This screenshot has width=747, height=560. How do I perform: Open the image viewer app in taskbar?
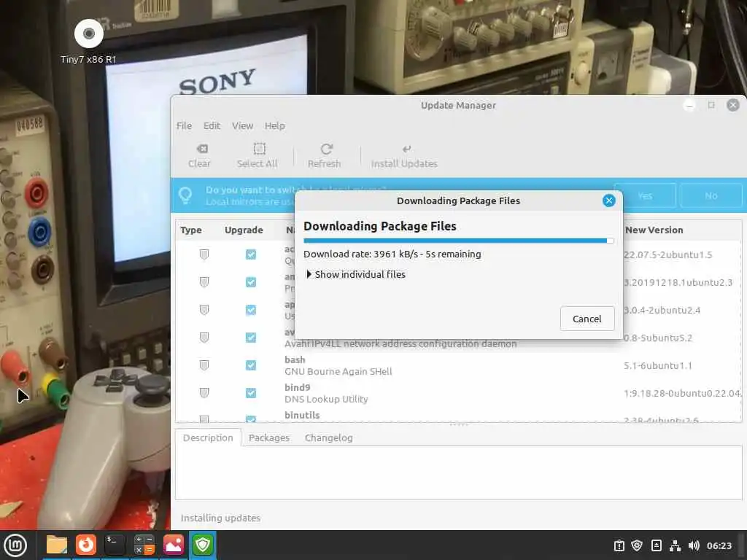pyautogui.click(x=174, y=545)
